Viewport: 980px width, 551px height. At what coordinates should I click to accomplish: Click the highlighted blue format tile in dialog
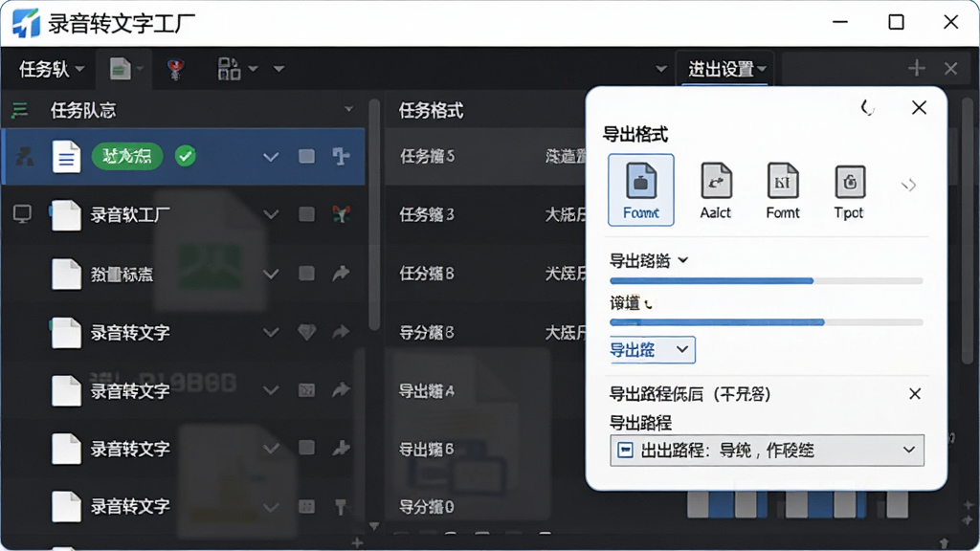[x=641, y=190]
